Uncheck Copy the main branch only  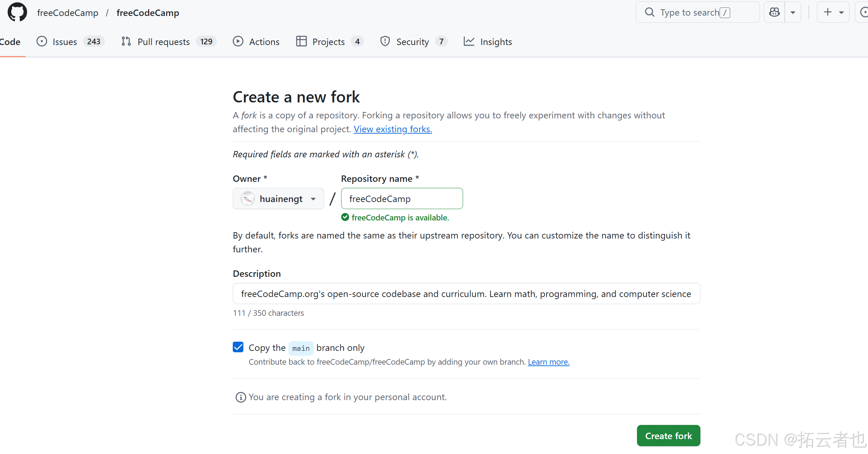tap(238, 347)
